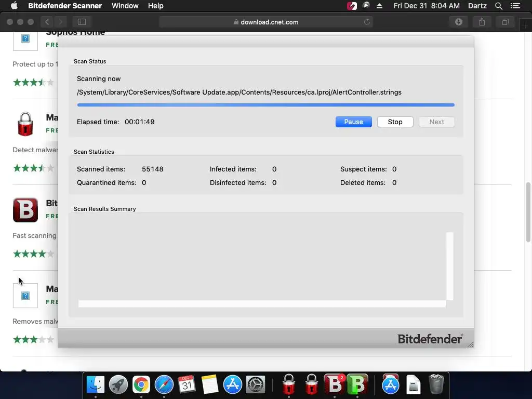Go back in the Safari window
This screenshot has width=532, height=399.
pyautogui.click(x=47, y=22)
